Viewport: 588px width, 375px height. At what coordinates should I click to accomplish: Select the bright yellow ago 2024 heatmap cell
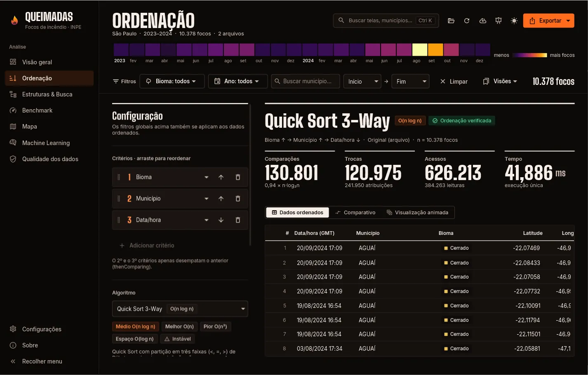click(x=420, y=50)
